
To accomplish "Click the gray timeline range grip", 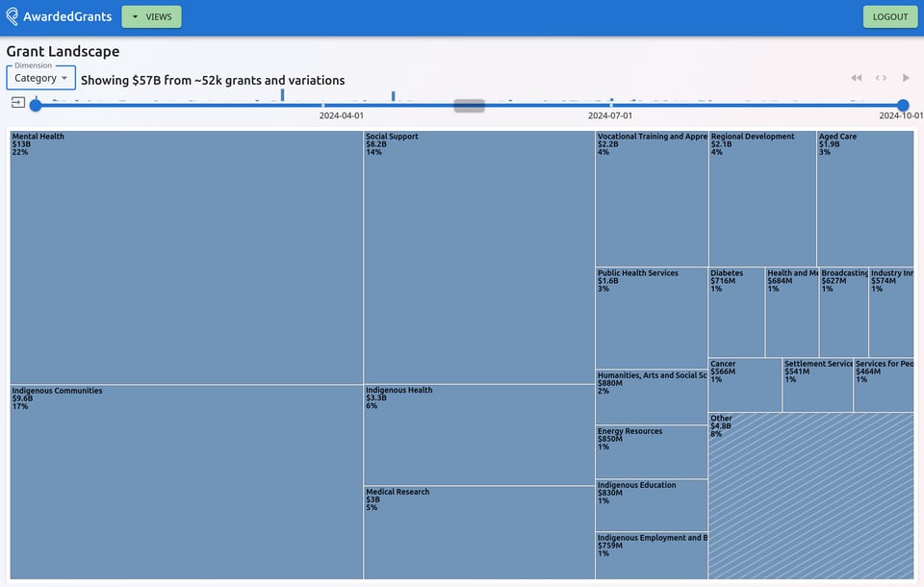I will point(469,105).
